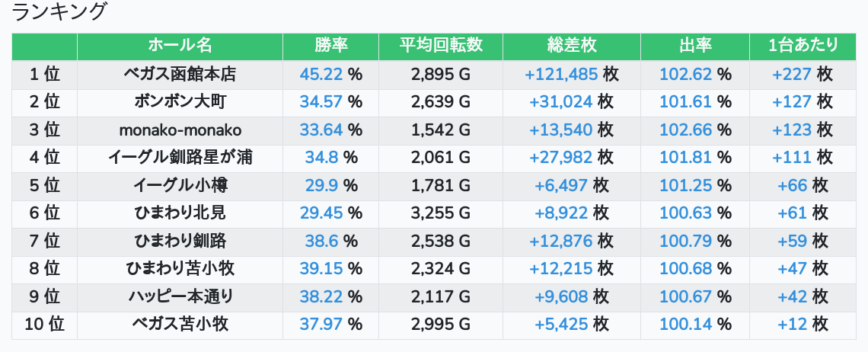The image size is (868, 352).
Task: Sort by 勝率 column header
Action: (x=330, y=46)
